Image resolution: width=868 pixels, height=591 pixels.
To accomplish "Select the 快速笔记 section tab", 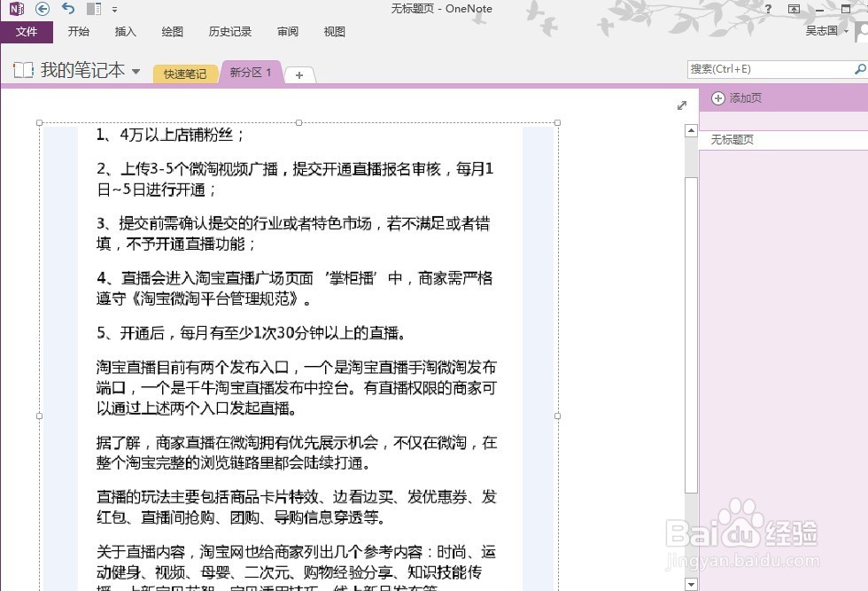I will [184, 74].
